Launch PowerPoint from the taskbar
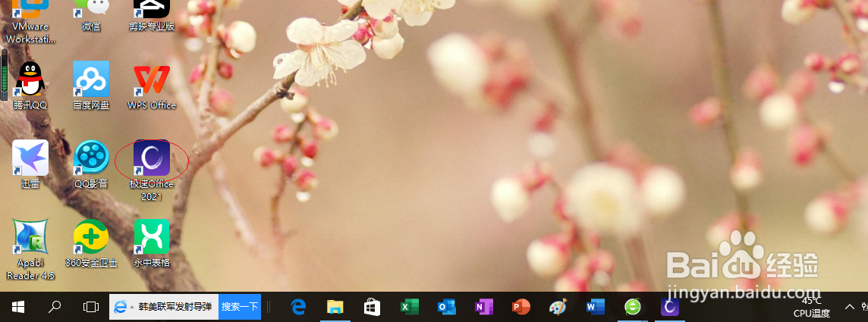Image resolution: width=868 pixels, height=322 pixels. (520, 307)
